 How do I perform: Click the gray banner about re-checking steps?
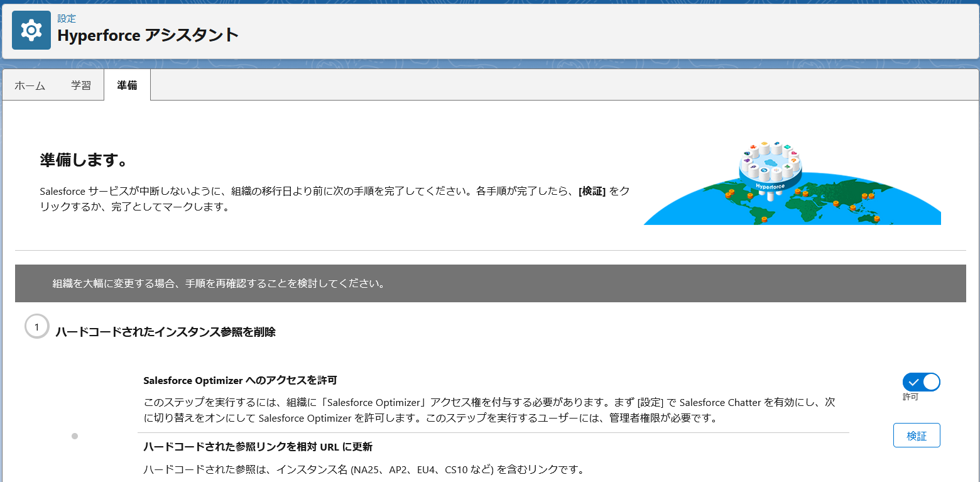[491, 283]
